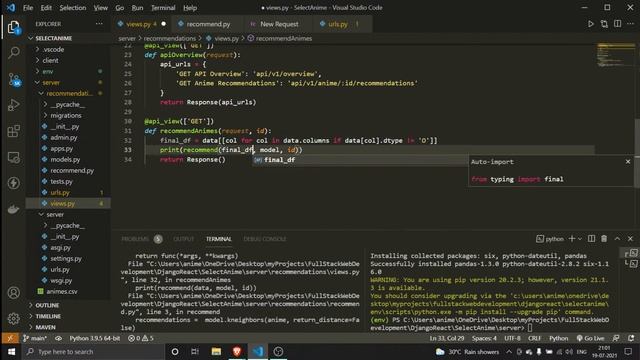This screenshot has width=640, height=360.
Task: Close the Auto-import suggestion details
Action: pos(628,162)
